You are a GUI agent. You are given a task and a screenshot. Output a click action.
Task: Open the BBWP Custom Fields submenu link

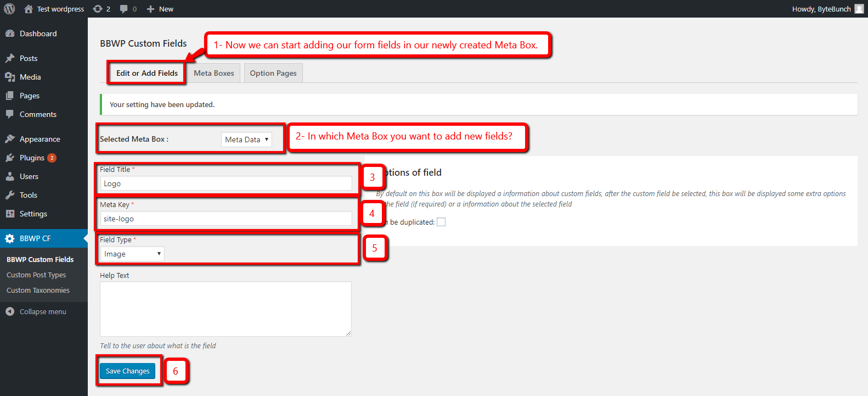tap(40, 259)
